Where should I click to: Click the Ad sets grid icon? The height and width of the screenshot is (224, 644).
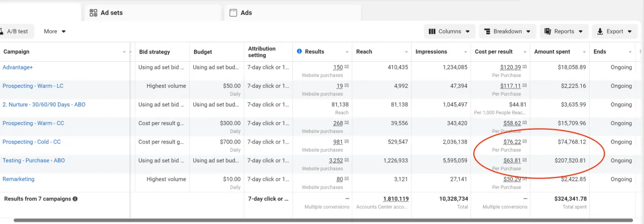93,13
